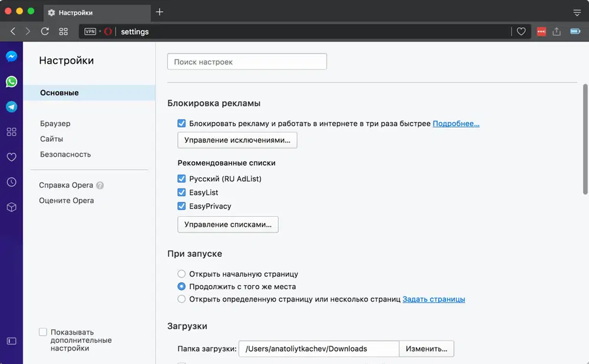589x364 pixels.
Task: Click the Управление исключениями button
Action: [237, 140]
